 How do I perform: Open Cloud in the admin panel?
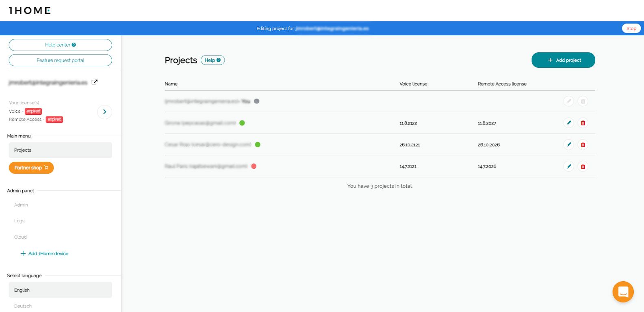tap(20, 237)
